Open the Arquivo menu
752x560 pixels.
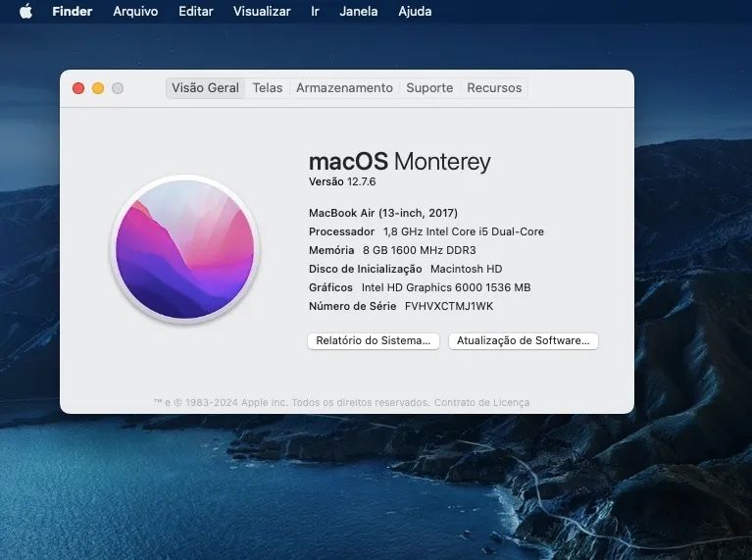coord(135,12)
